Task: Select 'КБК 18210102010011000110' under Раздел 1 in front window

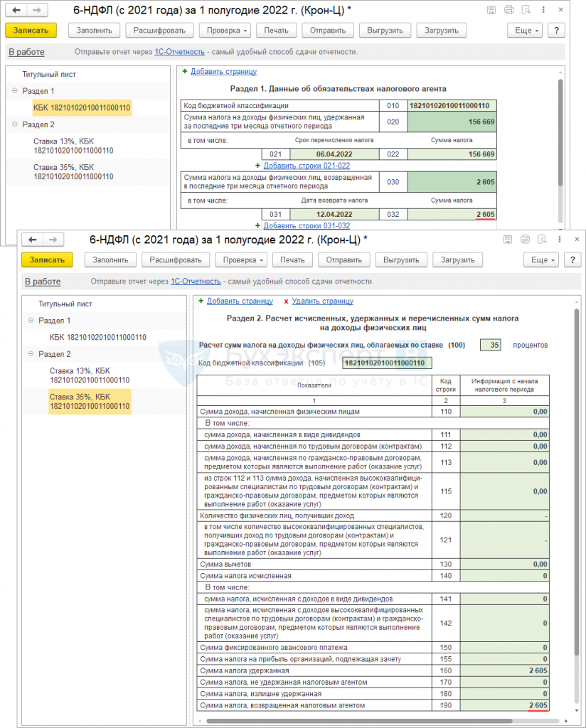Action: tap(98, 337)
